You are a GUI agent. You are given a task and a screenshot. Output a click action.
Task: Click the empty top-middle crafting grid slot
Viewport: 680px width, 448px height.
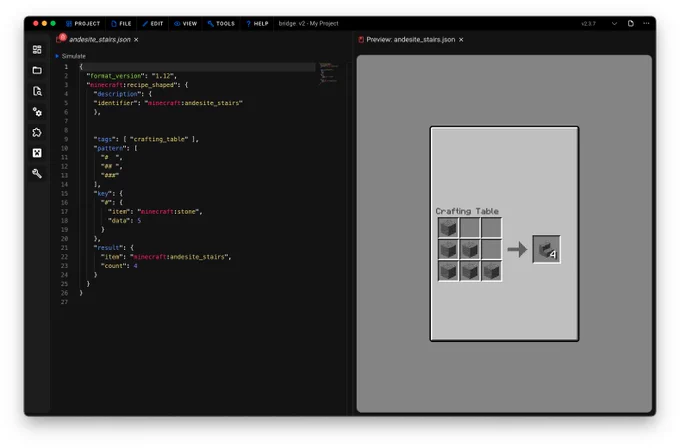point(470,228)
